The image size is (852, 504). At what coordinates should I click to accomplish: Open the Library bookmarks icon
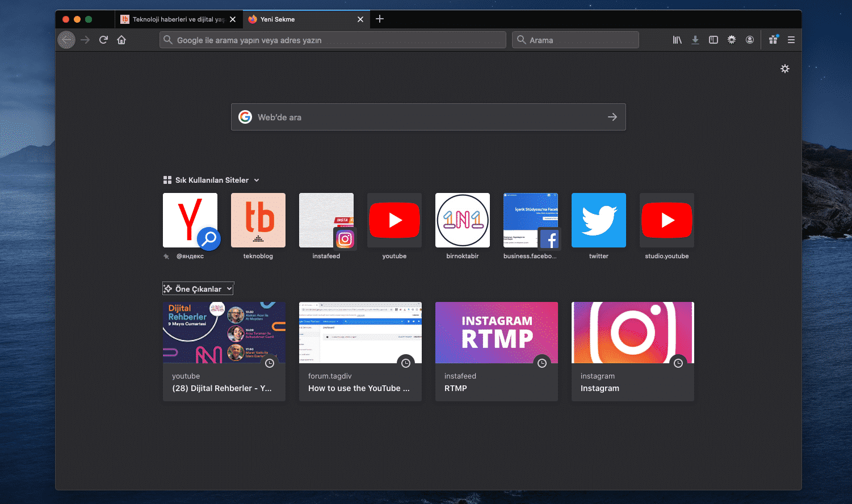coord(677,40)
